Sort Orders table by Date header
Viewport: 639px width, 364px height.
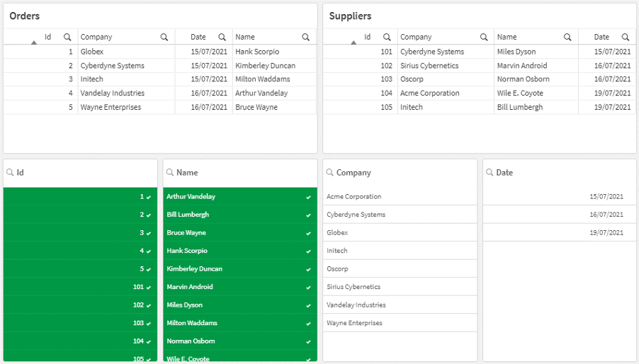[198, 37]
